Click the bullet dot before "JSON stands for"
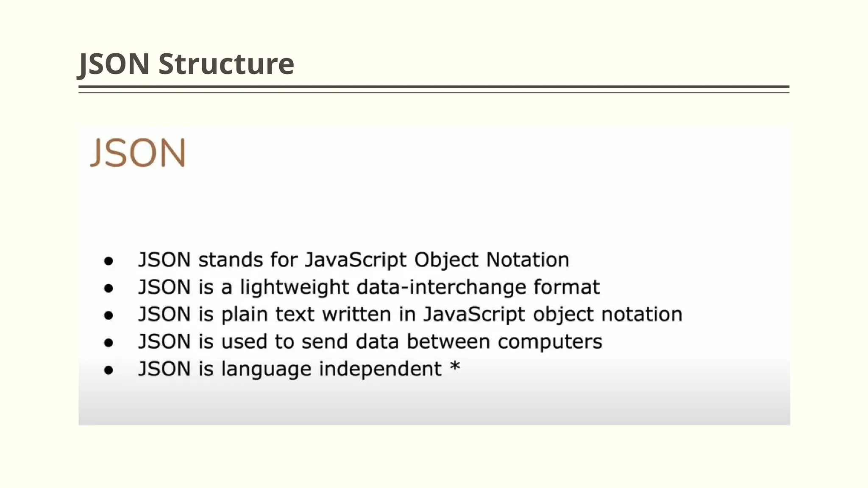868x488 pixels. point(108,261)
